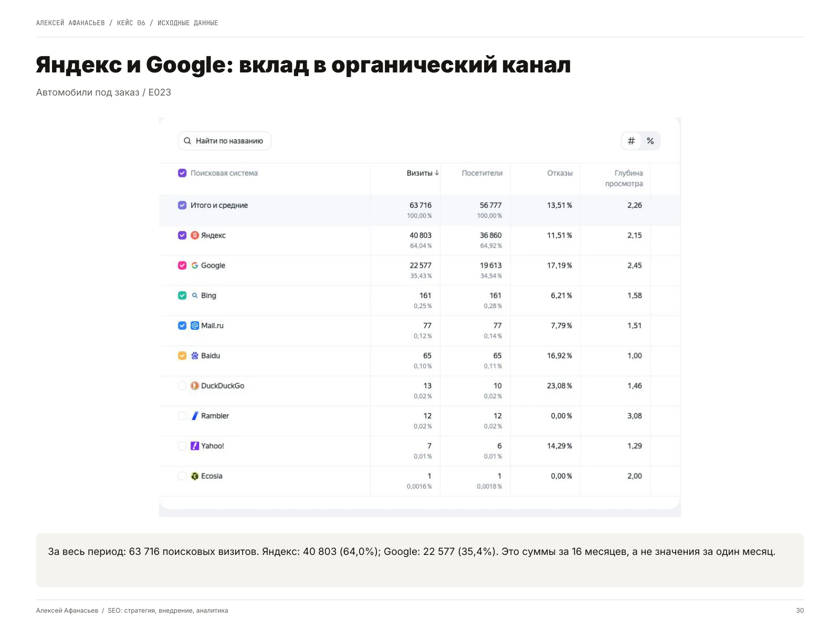This screenshot has width=840, height=630.
Task: Select page number 30 in footer
Action: tap(800, 611)
